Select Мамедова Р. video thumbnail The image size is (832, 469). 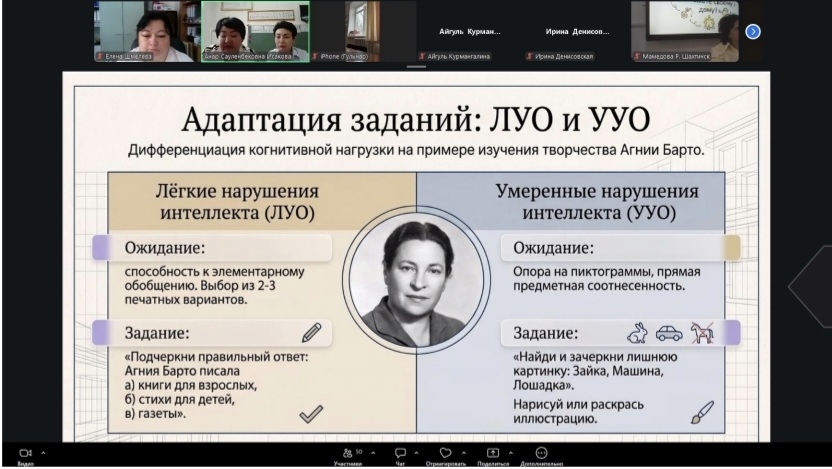pyautogui.click(x=685, y=31)
